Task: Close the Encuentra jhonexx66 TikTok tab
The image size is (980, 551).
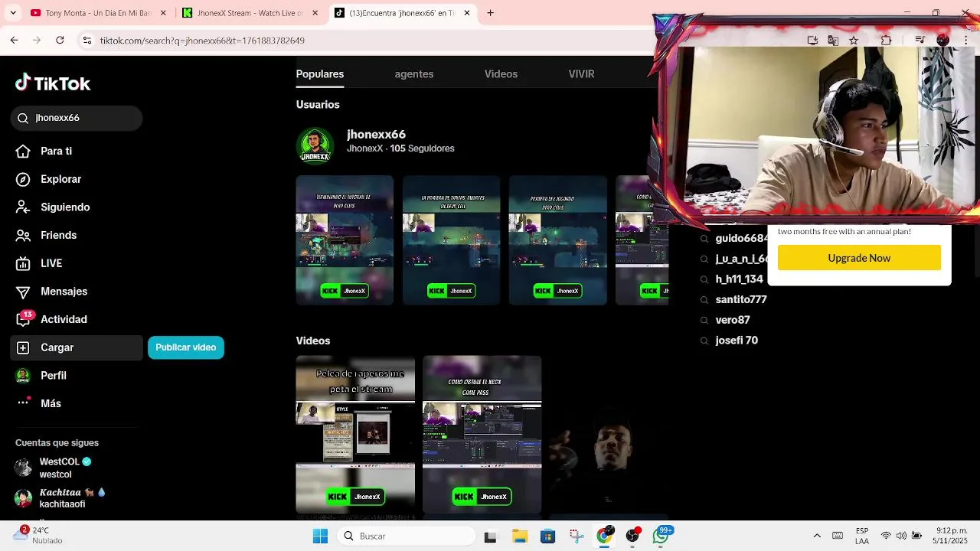Action: [x=468, y=13]
